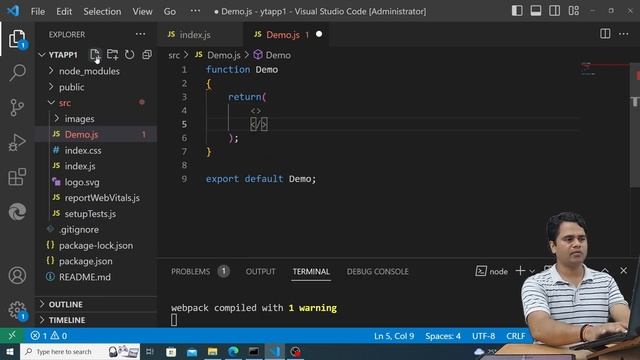Click Windows Start button

pos(9,351)
